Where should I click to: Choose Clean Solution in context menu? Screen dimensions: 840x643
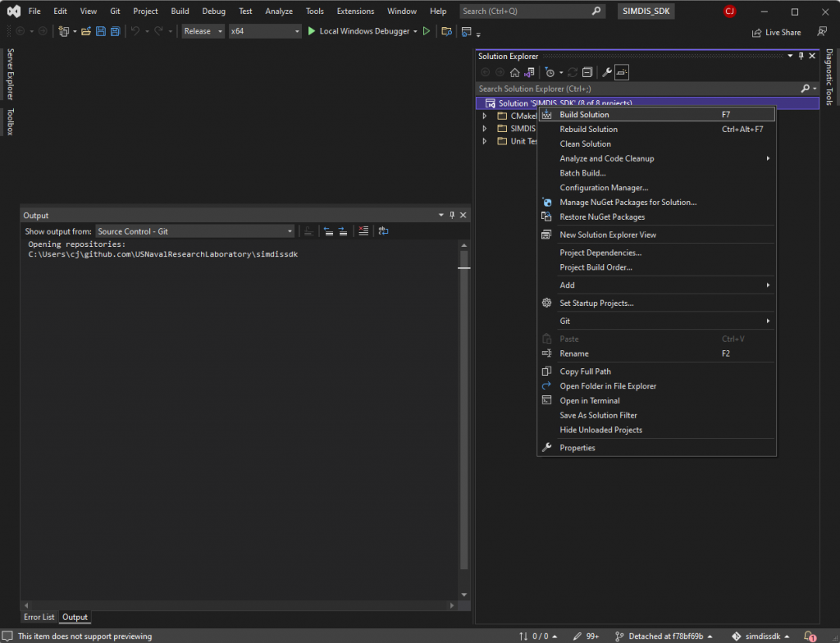click(x=657, y=144)
